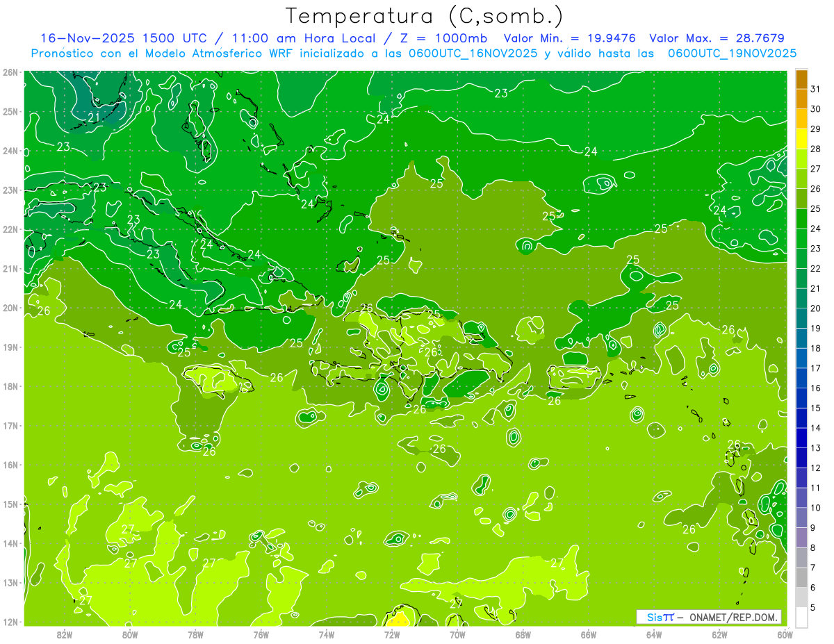
Task: Click latitude axis label '22N'
Action: [10, 229]
